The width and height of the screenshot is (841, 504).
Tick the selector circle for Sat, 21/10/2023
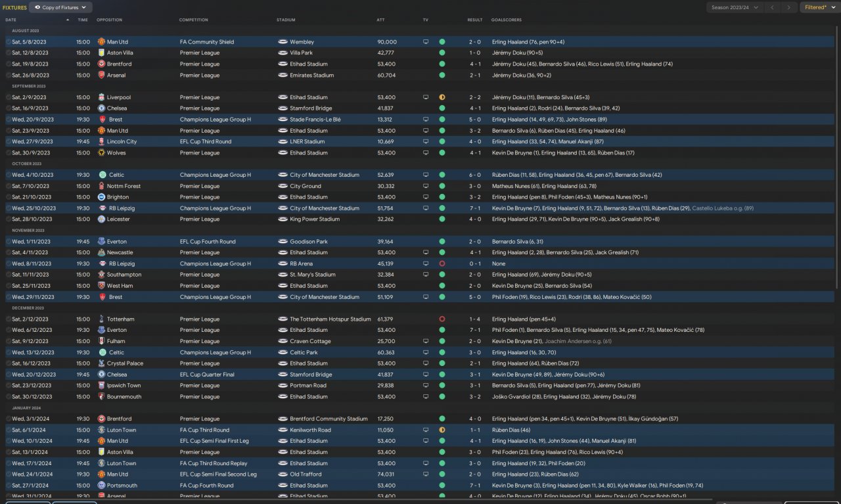point(9,197)
